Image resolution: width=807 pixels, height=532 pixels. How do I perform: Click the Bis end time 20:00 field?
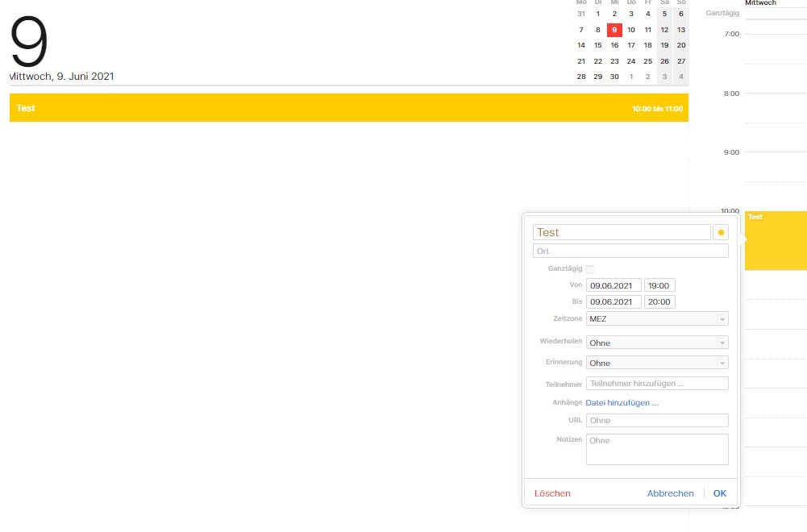pos(659,302)
